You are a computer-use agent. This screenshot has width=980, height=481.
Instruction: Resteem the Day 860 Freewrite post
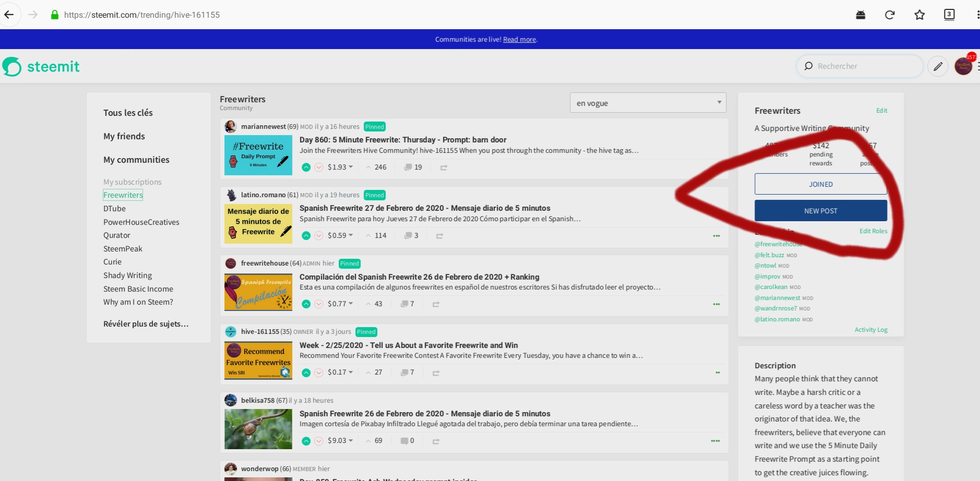[x=443, y=167]
